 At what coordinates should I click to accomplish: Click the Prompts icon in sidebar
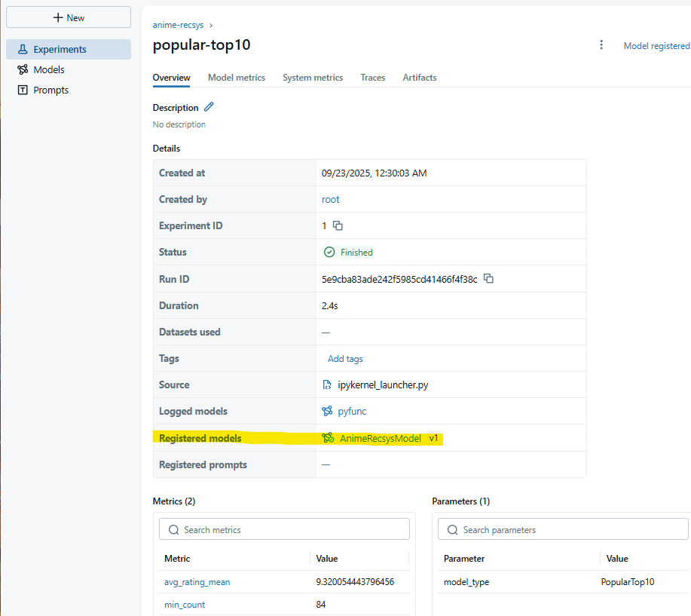pos(23,90)
